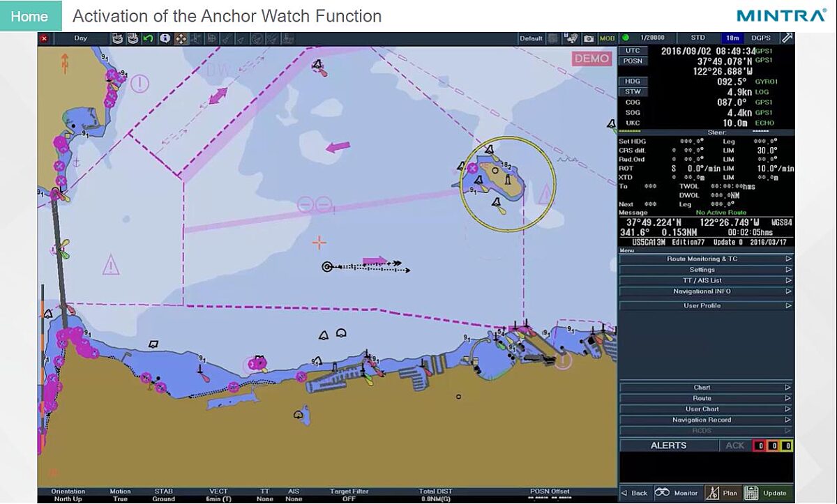Click the Back button in bottom panel
837x504 pixels.
point(634,493)
